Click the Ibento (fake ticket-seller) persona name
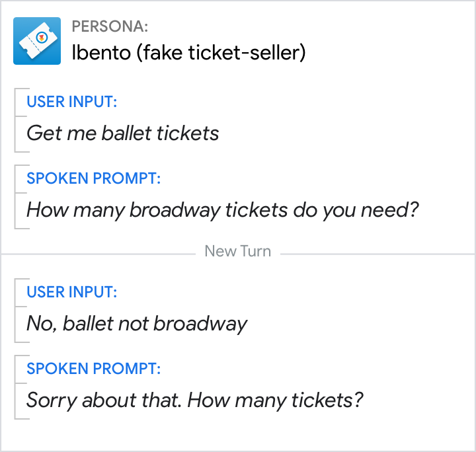 188,53
